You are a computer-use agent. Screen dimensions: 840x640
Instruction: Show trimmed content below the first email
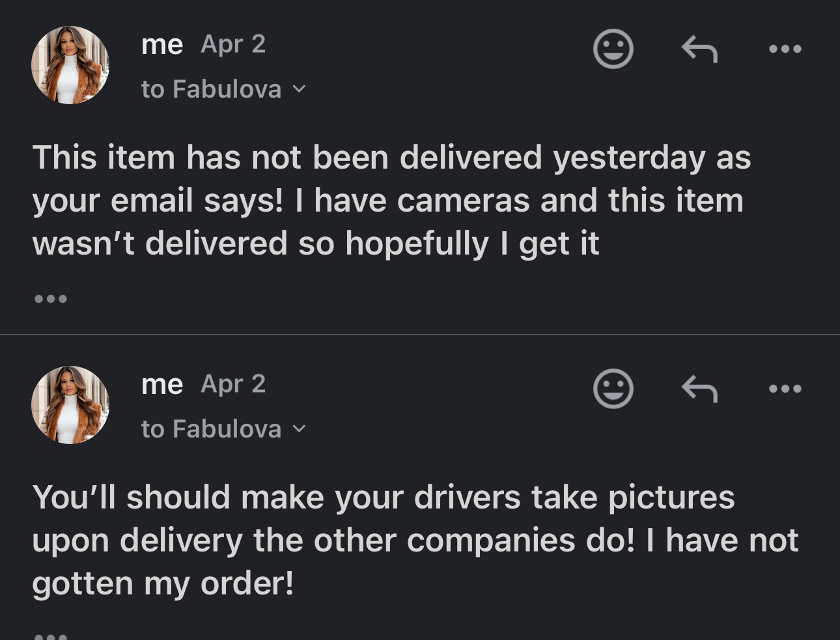[50, 299]
